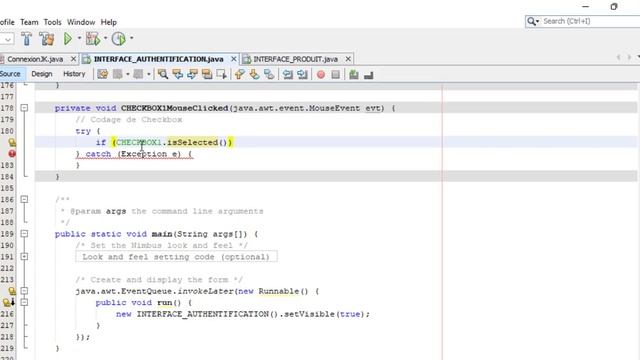Open the History view

point(74,74)
